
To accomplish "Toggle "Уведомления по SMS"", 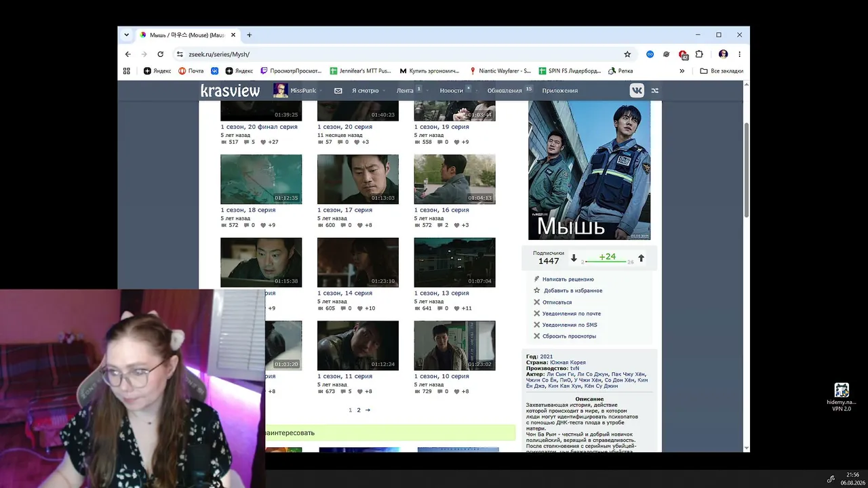I will click(570, 325).
